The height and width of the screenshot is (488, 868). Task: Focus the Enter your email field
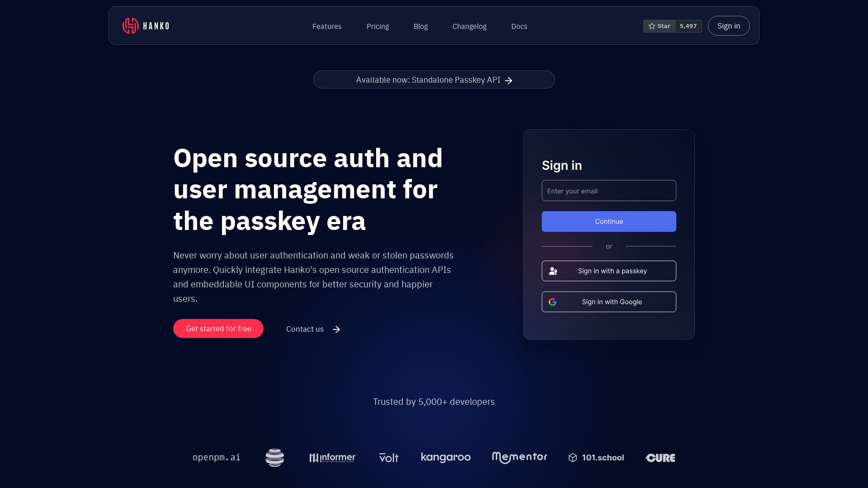click(x=609, y=191)
